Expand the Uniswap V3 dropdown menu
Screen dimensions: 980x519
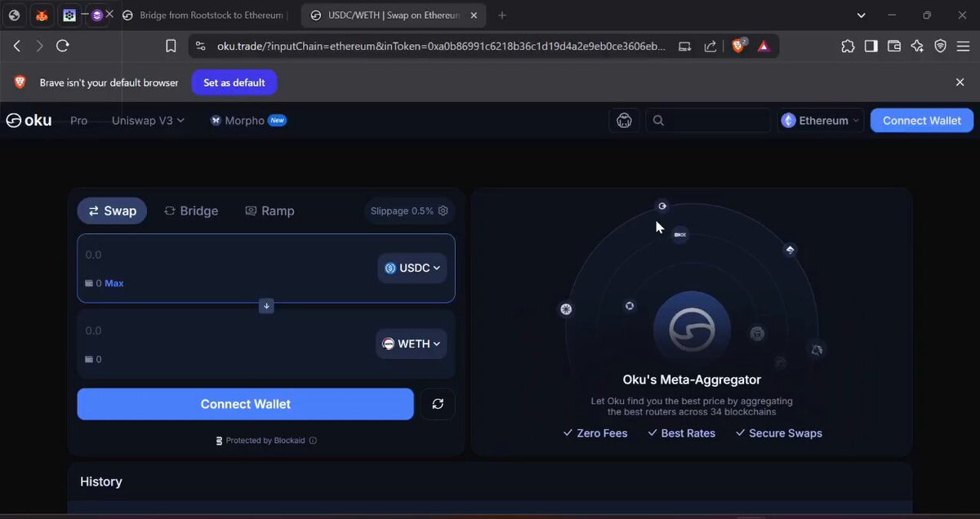coord(148,121)
